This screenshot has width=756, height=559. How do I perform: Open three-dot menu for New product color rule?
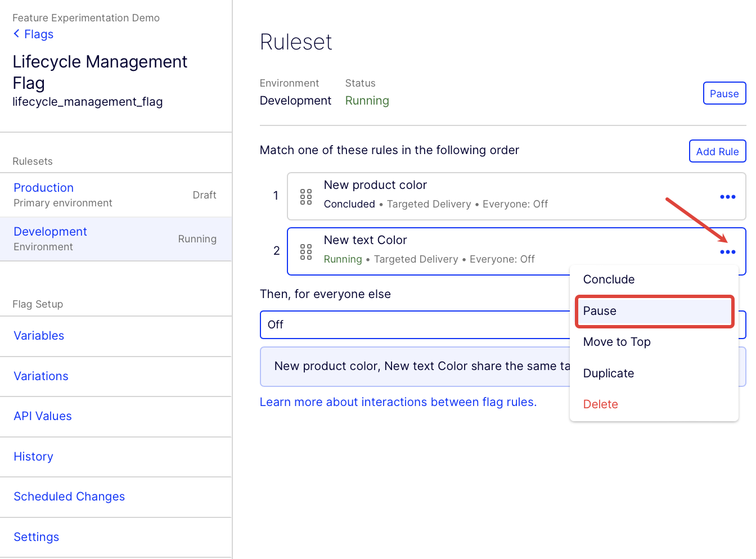click(x=727, y=197)
